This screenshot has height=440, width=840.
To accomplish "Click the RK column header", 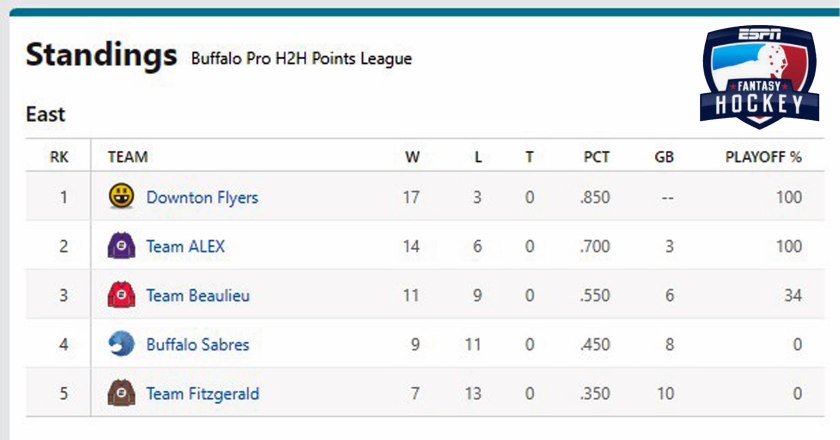I will [x=59, y=157].
